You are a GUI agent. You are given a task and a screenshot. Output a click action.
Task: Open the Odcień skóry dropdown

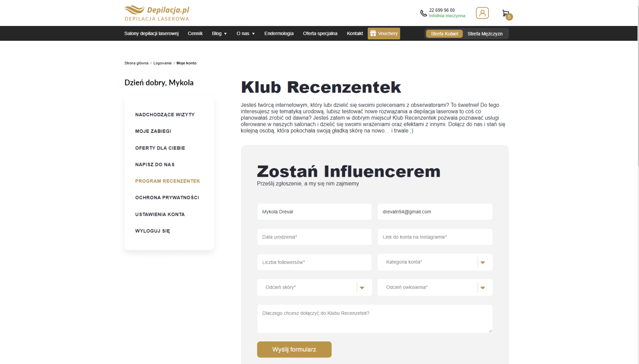[x=362, y=287]
